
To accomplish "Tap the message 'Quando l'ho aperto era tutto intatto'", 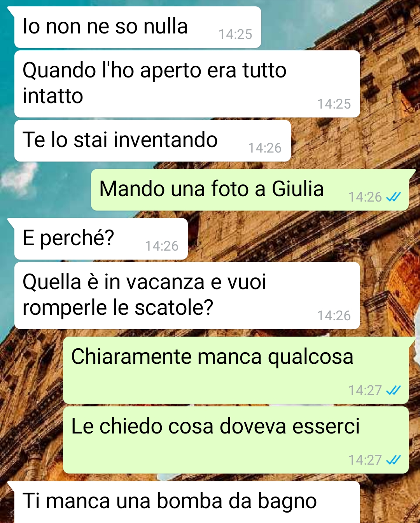I will click(187, 84).
